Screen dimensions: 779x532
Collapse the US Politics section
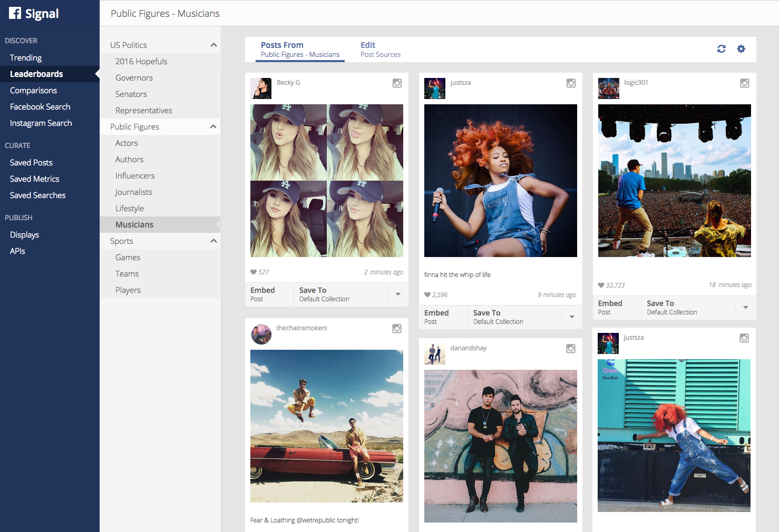(x=213, y=45)
